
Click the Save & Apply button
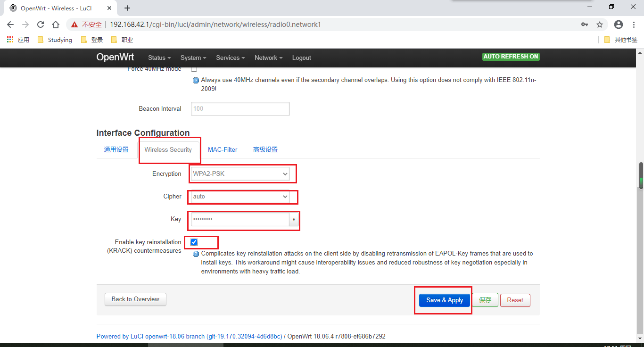445,300
